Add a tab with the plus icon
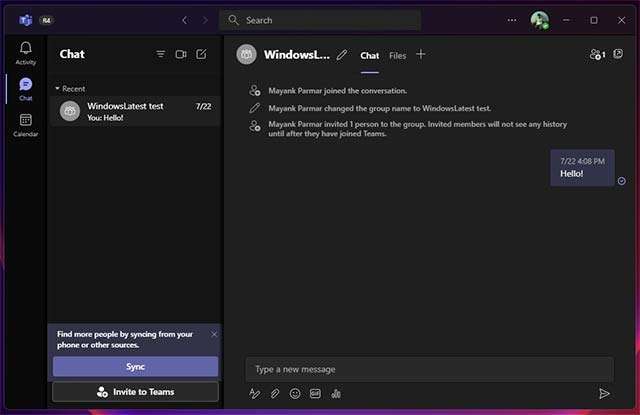The height and width of the screenshot is (415, 640). 421,54
